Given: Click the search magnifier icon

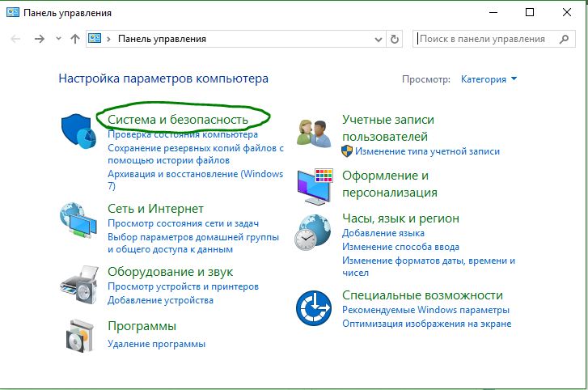Looking at the screenshot, I should tap(564, 39).
